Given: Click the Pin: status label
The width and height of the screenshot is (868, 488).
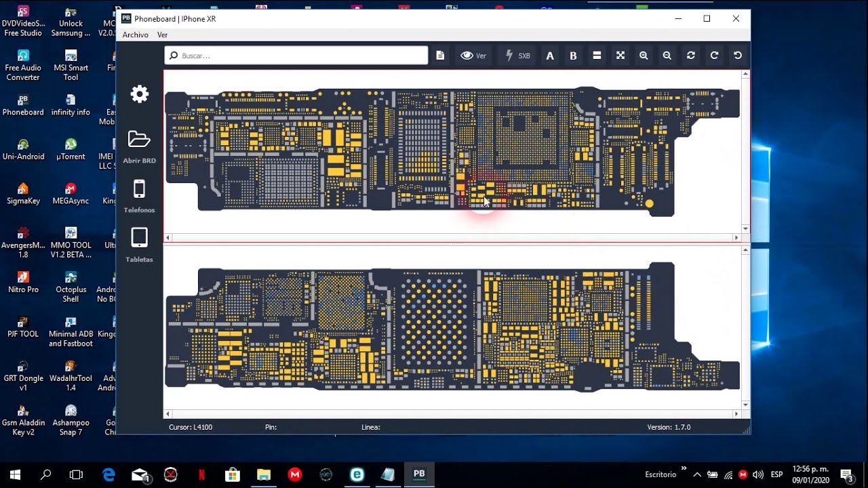Looking at the screenshot, I should pyautogui.click(x=271, y=427).
